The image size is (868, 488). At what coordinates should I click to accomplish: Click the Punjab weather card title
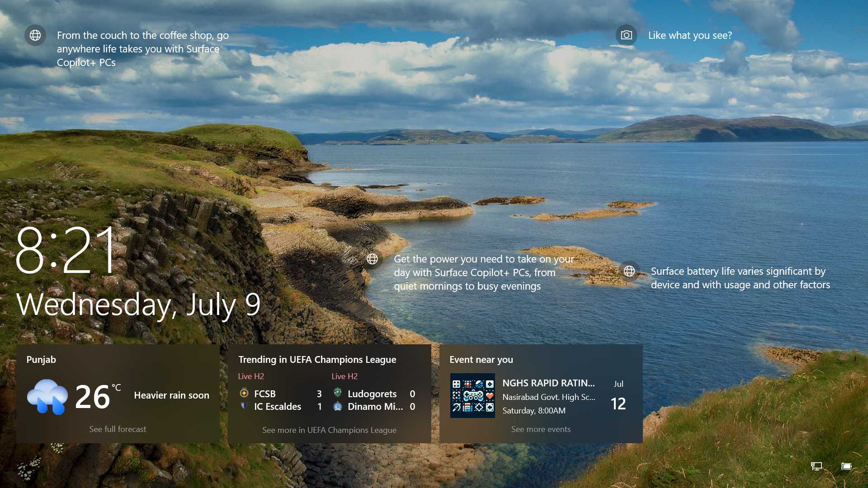pos(41,359)
